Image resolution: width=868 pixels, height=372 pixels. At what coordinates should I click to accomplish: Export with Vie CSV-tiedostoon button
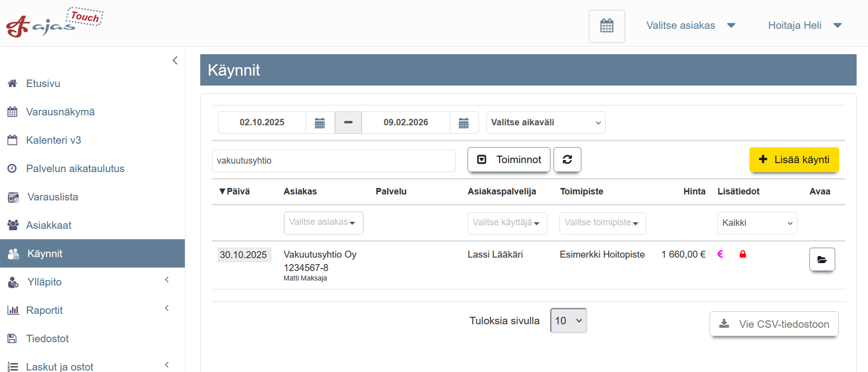tap(774, 324)
